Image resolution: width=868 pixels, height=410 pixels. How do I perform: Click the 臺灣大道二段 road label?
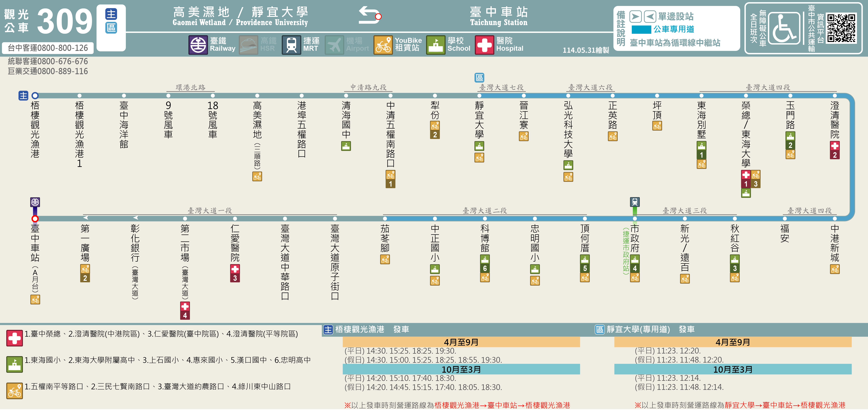pyautogui.click(x=485, y=211)
